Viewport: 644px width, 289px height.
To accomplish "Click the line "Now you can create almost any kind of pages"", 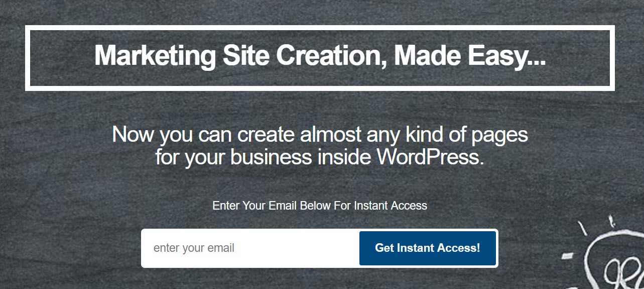I will 320,135.
